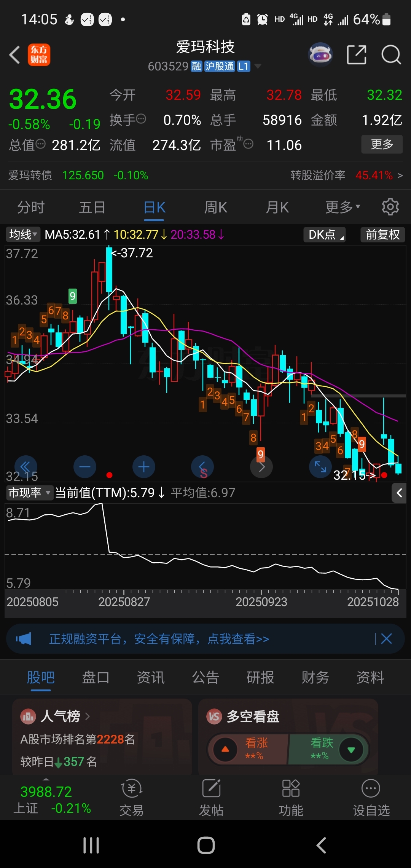Open 资料 tab
Viewport: 411px width, 868px height.
click(x=370, y=678)
